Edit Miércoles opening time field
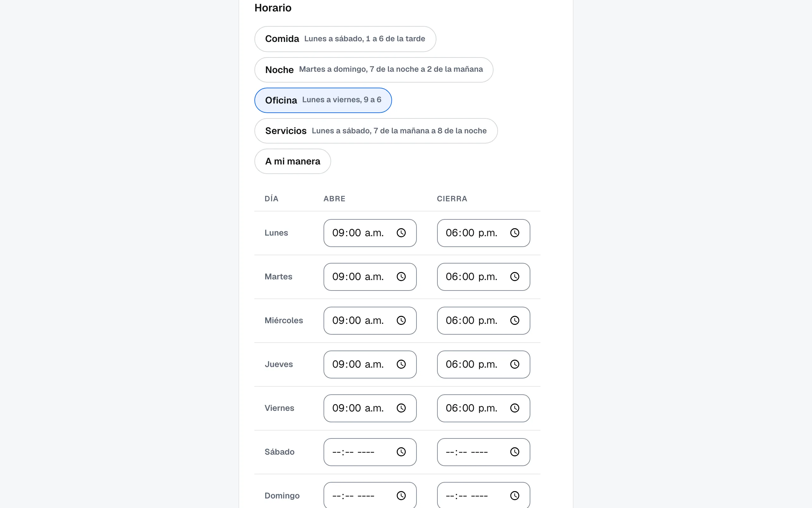 click(x=370, y=321)
